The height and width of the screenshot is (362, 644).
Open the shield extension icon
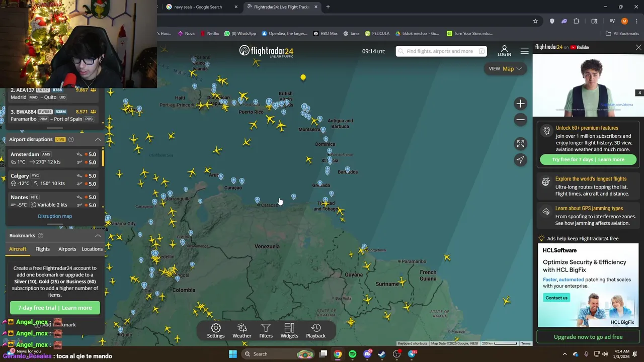pyautogui.click(x=552, y=21)
